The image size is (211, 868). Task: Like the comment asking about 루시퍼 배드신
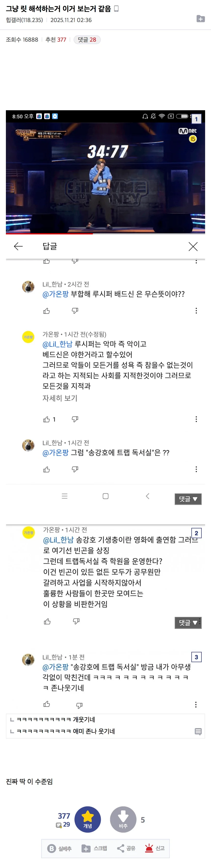[x=47, y=311]
